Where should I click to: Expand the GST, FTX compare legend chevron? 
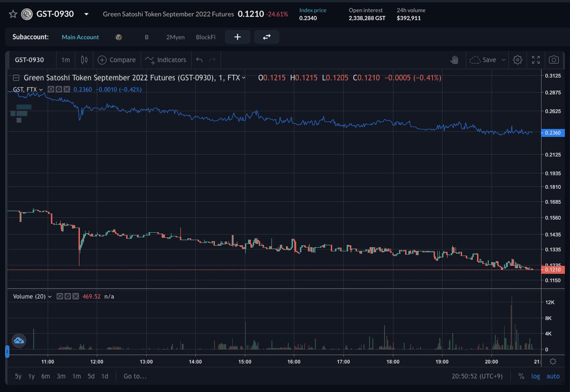(41, 89)
